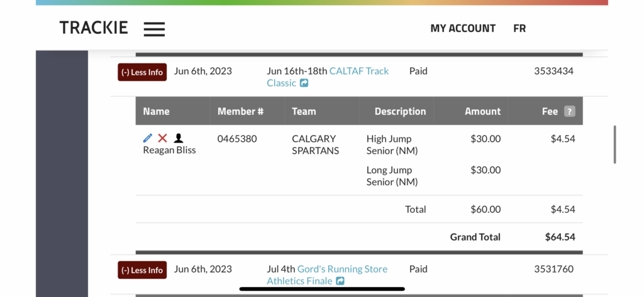This screenshot has width=644, height=297.
Task: Collapse the CALTAF order with Less Info
Action: pos(142,72)
